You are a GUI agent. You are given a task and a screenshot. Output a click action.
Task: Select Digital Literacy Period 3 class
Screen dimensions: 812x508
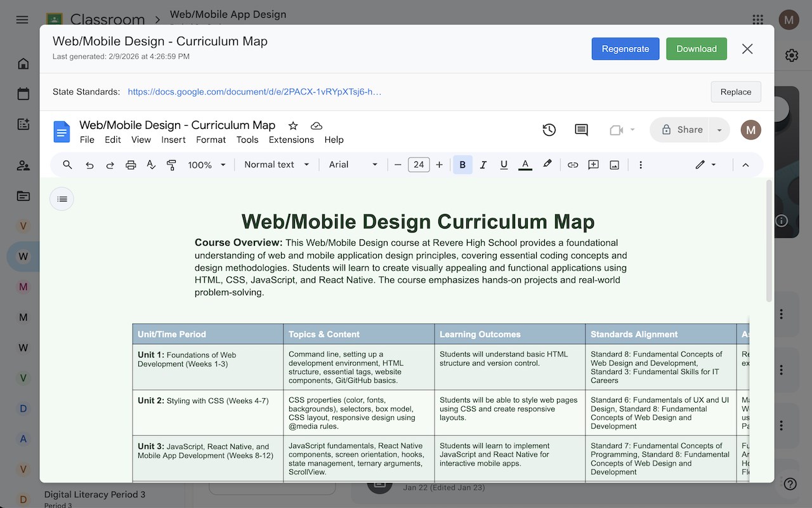(x=95, y=495)
